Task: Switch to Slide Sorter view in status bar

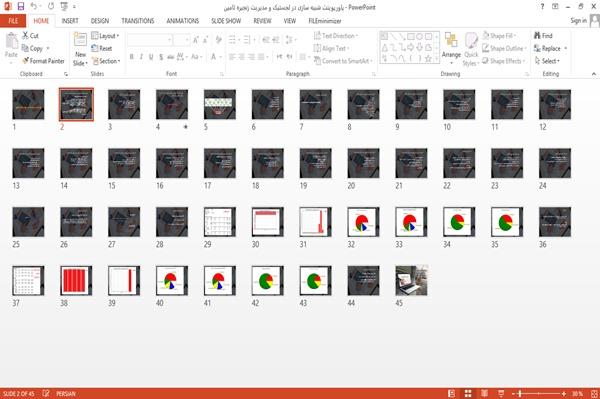Action: pyautogui.click(x=468, y=394)
